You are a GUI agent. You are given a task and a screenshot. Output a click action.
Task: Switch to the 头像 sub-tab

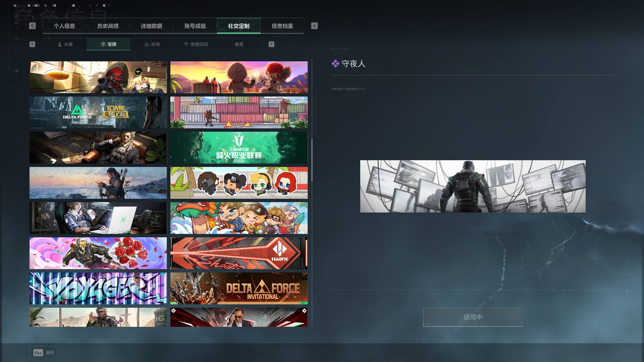tap(65, 44)
